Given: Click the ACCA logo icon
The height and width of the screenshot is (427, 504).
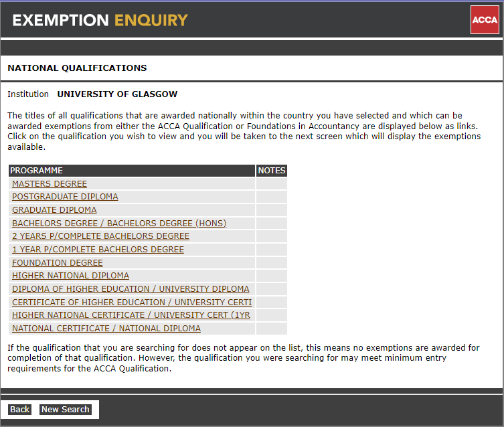Looking at the screenshot, I should [x=485, y=20].
